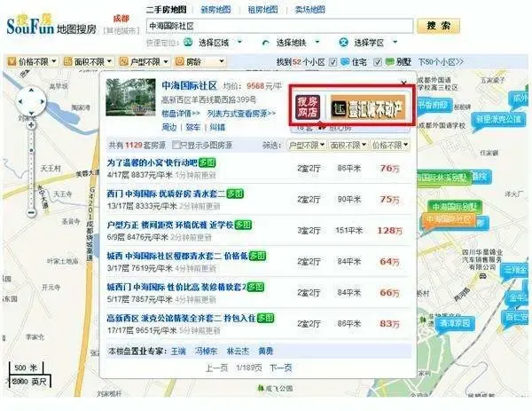
Task: Open the 房龄 filter dropdown
Action: 199,62
